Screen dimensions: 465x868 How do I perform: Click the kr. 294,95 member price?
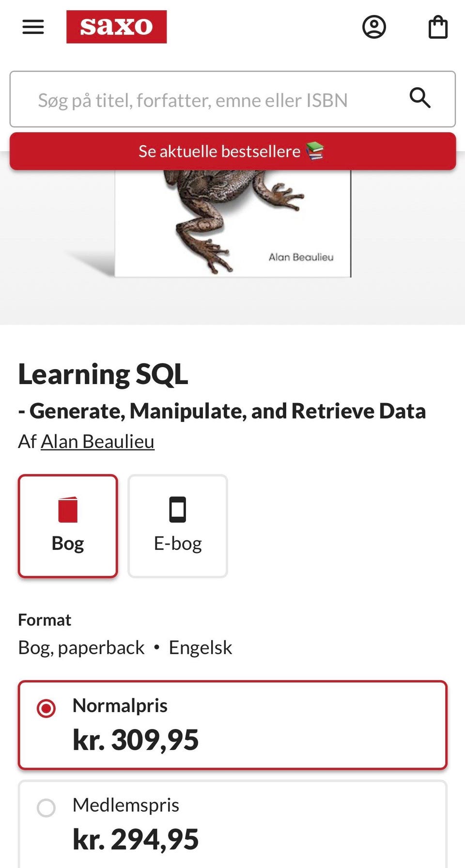click(x=136, y=839)
